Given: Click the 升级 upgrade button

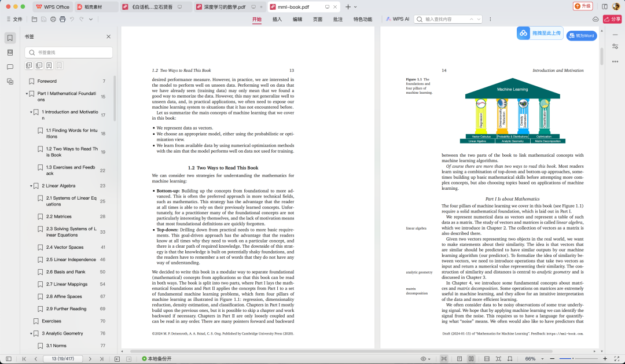Looking at the screenshot, I should [583, 6].
